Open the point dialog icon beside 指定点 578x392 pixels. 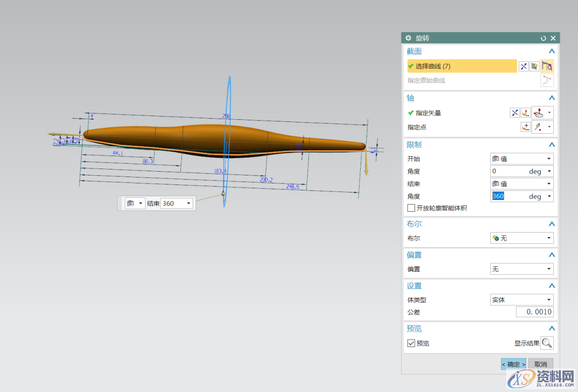click(526, 127)
